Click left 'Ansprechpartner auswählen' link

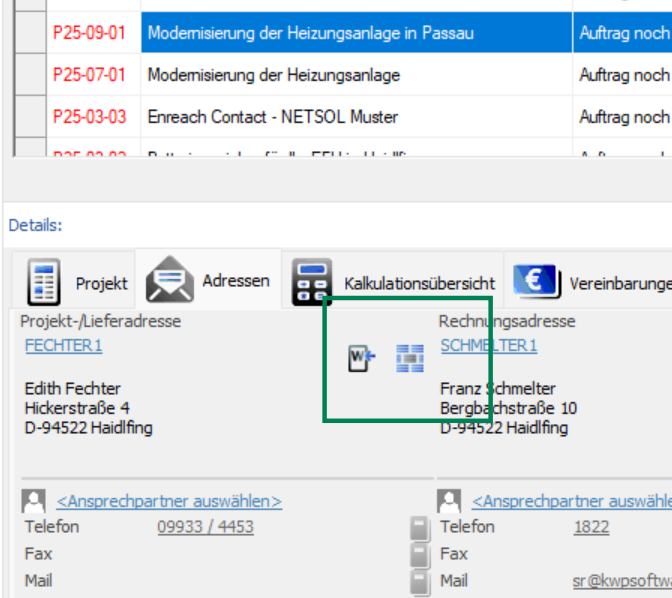[x=168, y=501]
